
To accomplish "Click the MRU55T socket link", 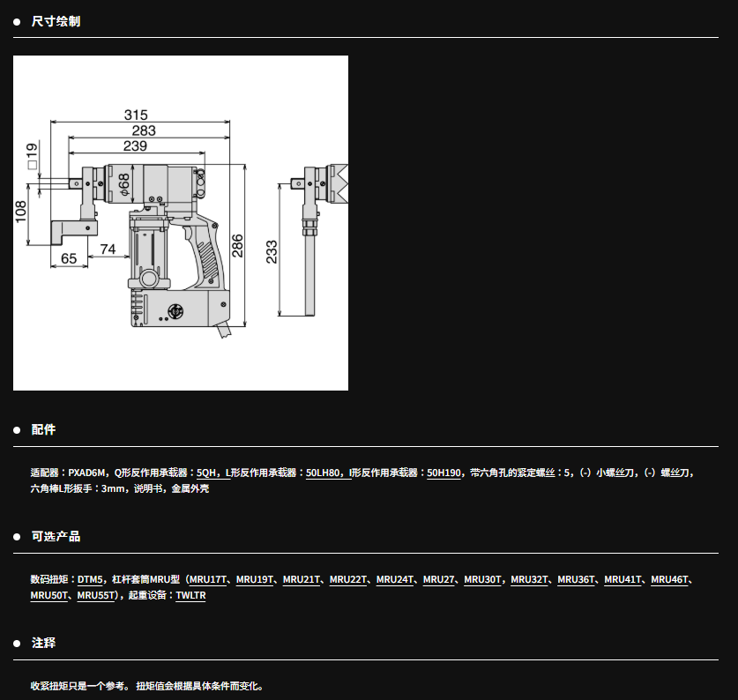I will point(96,596).
